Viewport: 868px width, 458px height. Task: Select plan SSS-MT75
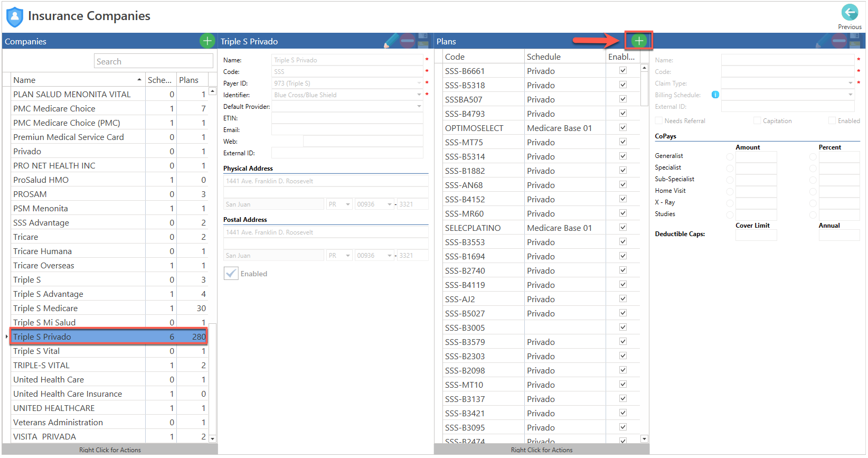point(541,142)
